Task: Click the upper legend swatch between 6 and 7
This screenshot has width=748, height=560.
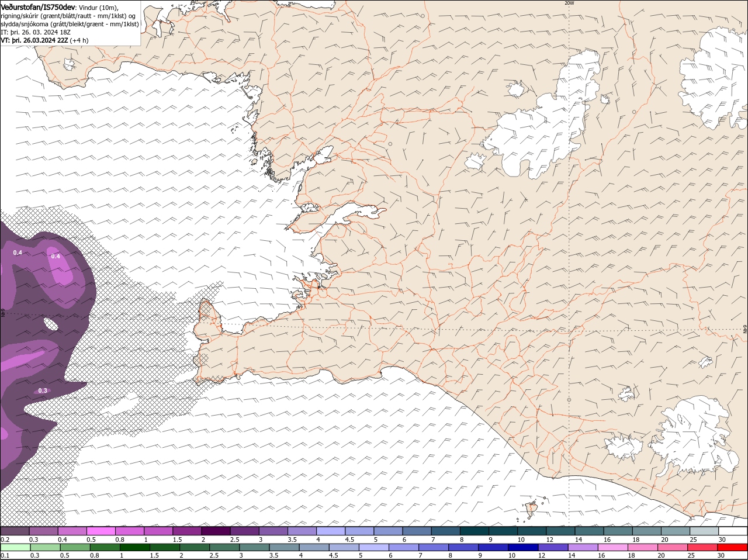Action: 417,531
